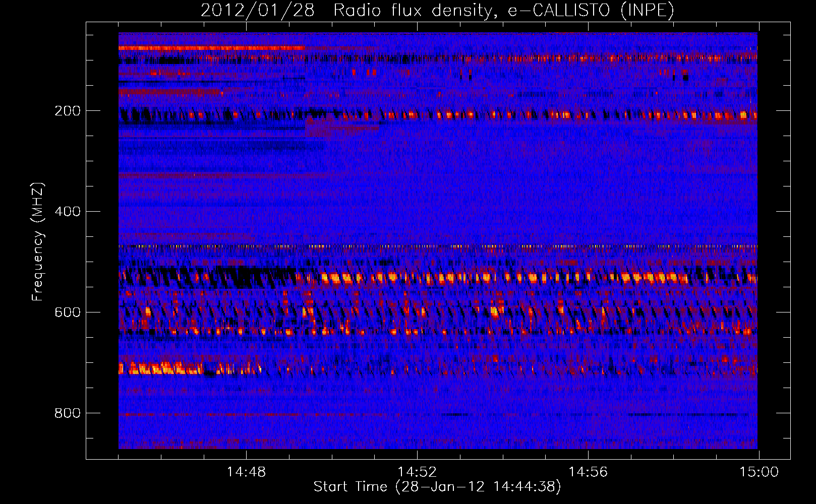Click the plot title "2012/01/28 Radio flux density, e-CALLISTO (INPE)"
Screen dimensions: 816x504
pyautogui.click(x=437, y=11)
